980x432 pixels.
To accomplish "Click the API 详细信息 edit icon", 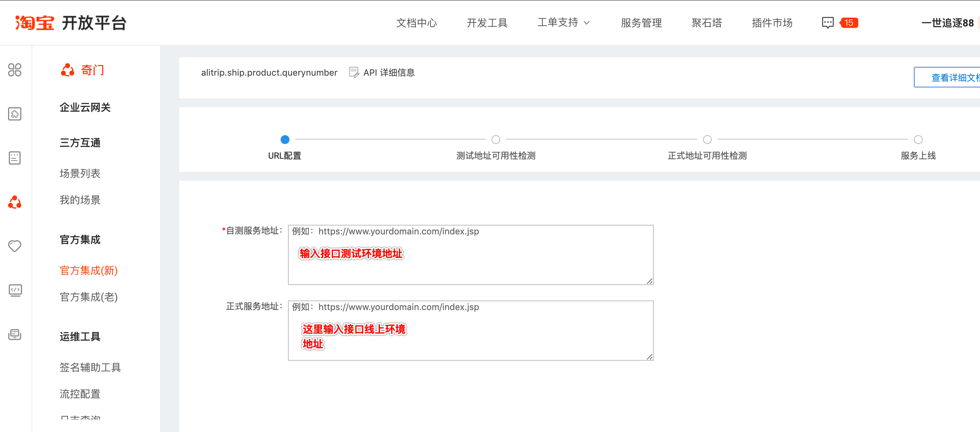I will (354, 72).
